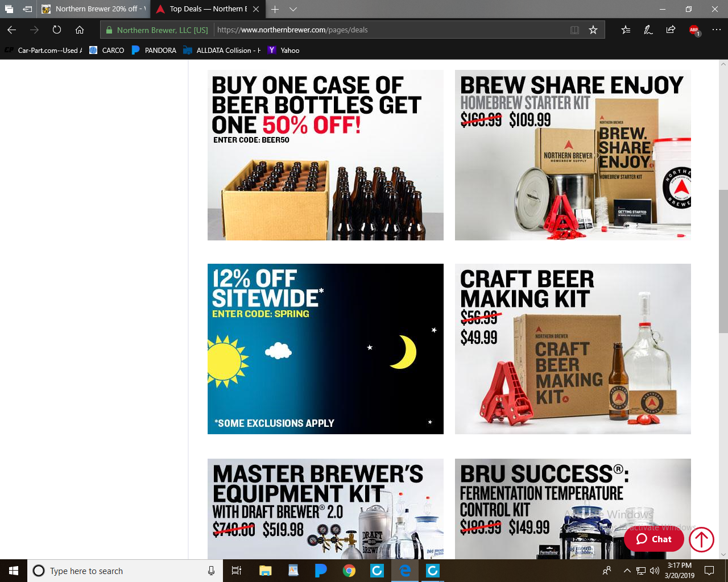
Task: Open Bru Success fermentation control kit deal
Action: point(573,509)
